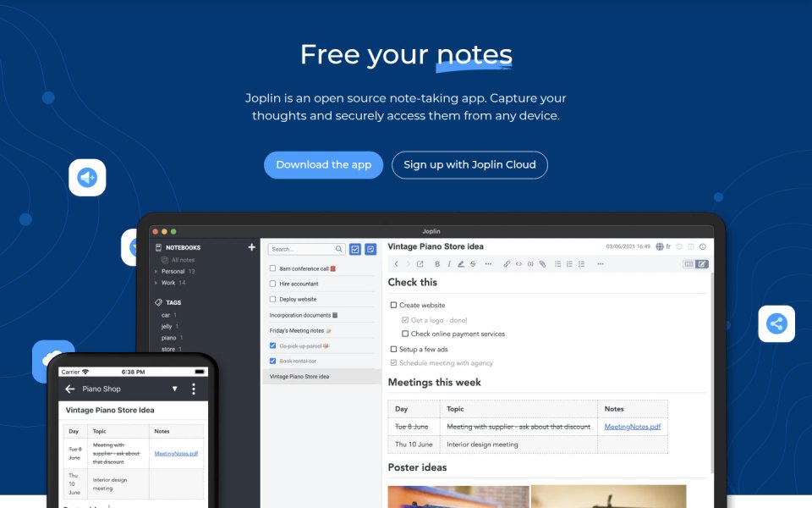The width and height of the screenshot is (812, 508).
Task: Click the note search field
Action: coord(306,249)
